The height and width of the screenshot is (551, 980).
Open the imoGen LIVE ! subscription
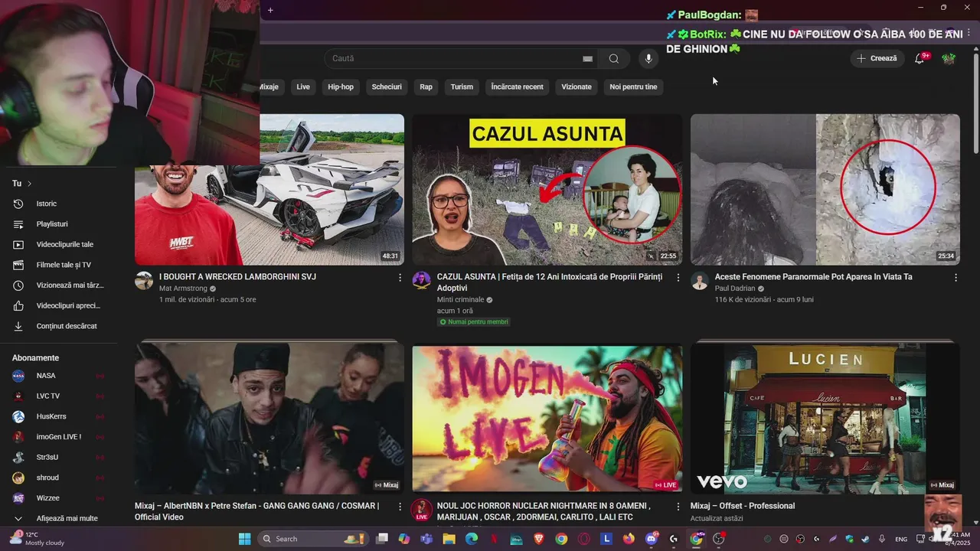(x=57, y=437)
